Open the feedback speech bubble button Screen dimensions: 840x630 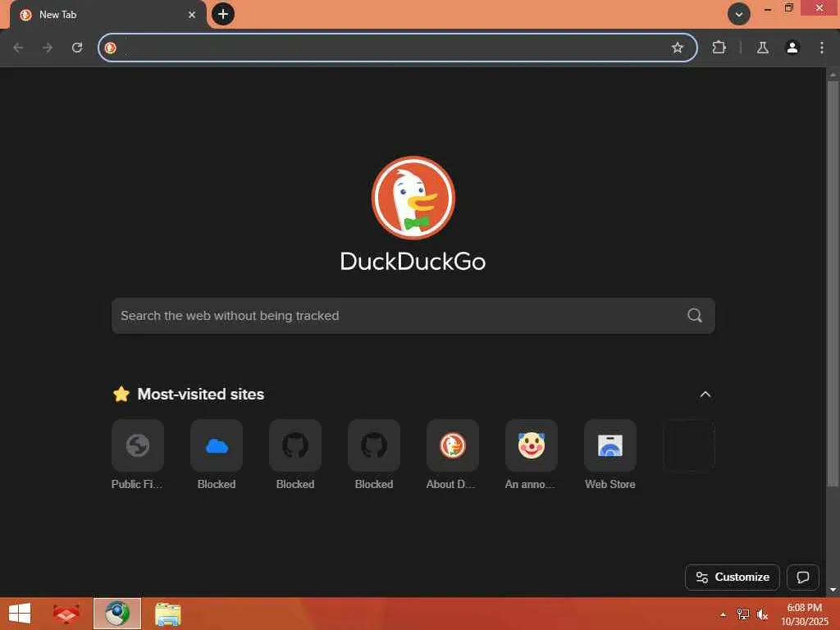(802, 577)
